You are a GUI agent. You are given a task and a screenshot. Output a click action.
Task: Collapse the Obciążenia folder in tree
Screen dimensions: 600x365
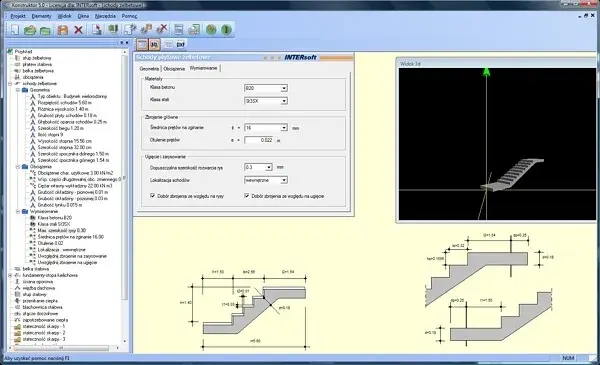18,167
